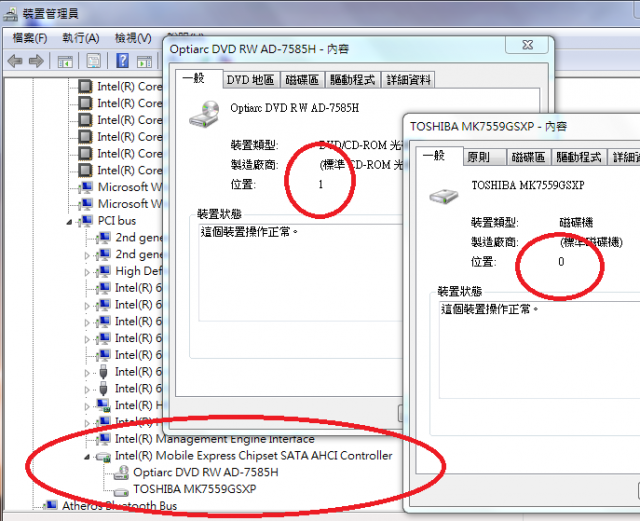
Task: Switch to the 原則 tab in TOSHIBA dialog
Action: point(485,157)
